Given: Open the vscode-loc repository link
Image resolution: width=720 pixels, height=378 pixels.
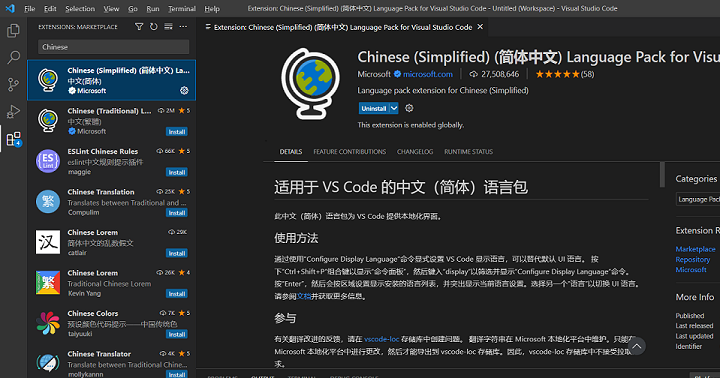Looking at the screenshot, I should [382, 339].
